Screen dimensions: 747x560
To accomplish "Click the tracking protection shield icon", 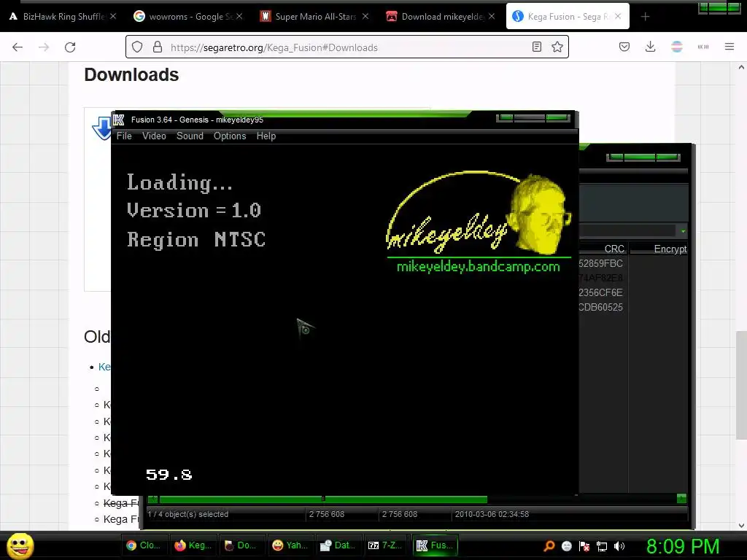I will 137,47.
